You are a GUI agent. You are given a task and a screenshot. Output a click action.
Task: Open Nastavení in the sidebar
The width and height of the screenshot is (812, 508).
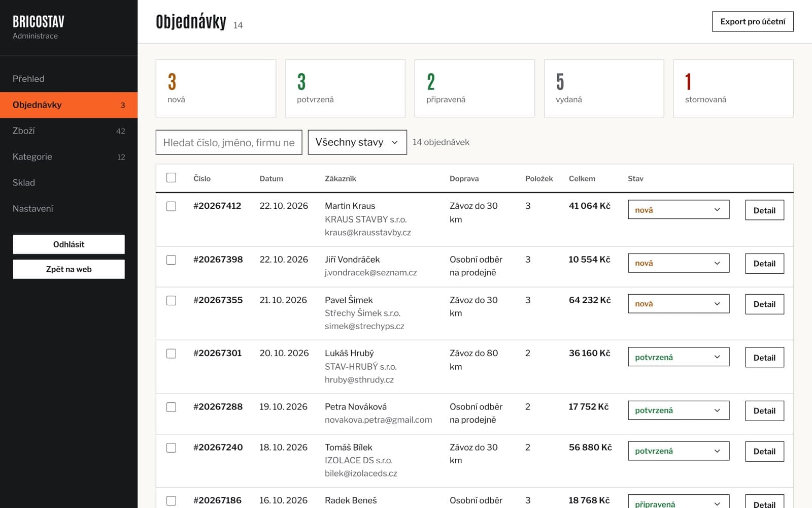coord(69,208)
